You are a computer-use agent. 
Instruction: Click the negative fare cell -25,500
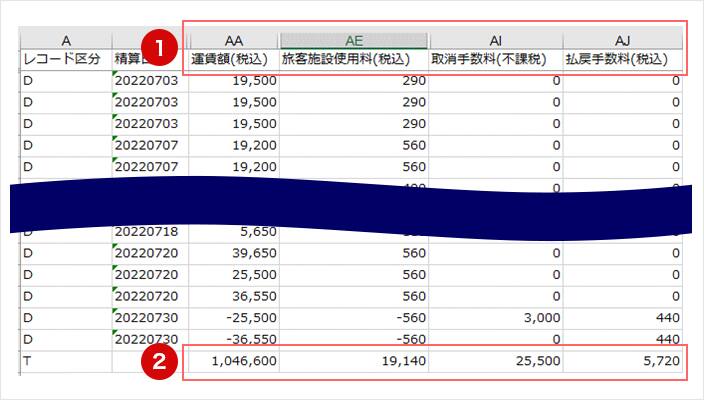tap(234, 318)
